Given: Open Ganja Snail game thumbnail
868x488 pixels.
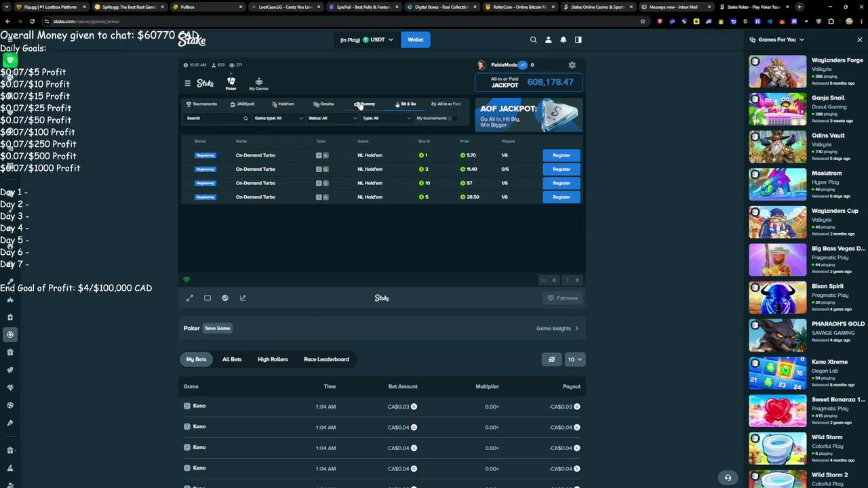Looking at the screenshot, I should click(x=777, y=110).
